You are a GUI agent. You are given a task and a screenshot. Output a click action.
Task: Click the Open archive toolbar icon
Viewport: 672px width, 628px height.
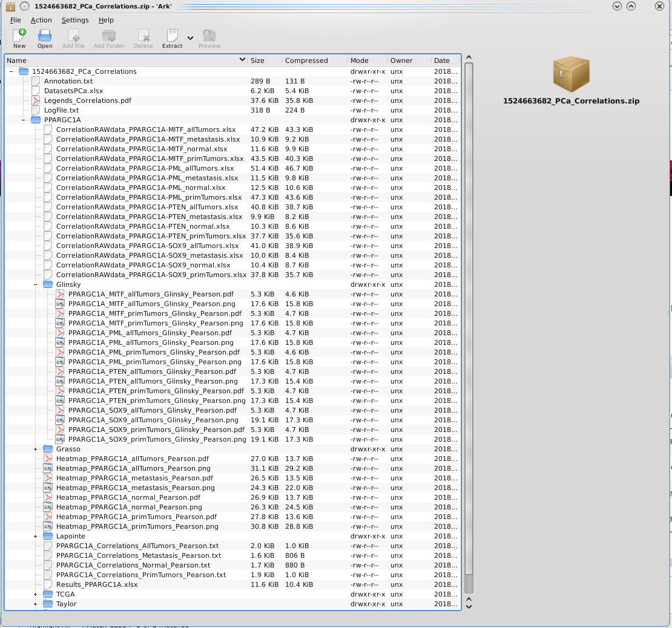tap(45, 36)
